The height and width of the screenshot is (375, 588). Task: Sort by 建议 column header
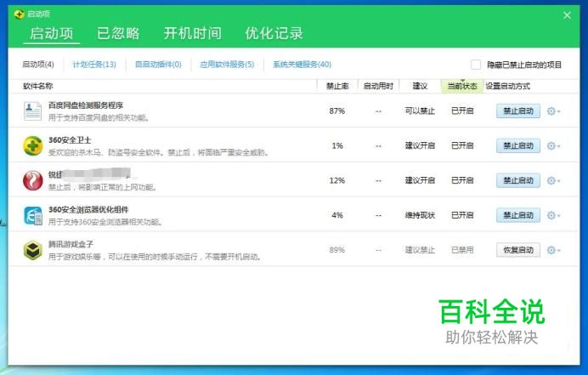click(420, 87)
